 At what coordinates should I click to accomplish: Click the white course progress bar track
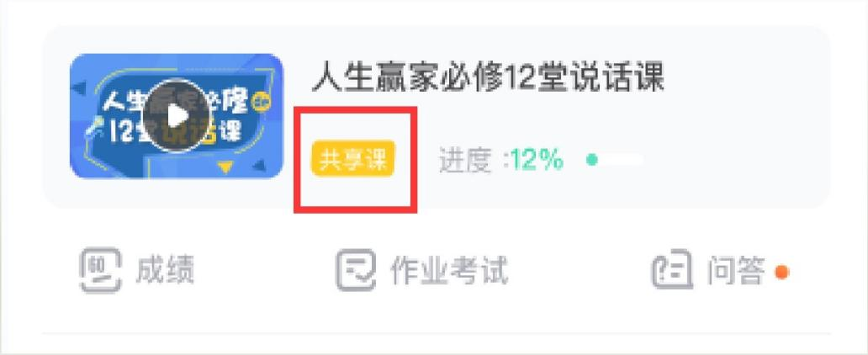(x=616, y=161)
